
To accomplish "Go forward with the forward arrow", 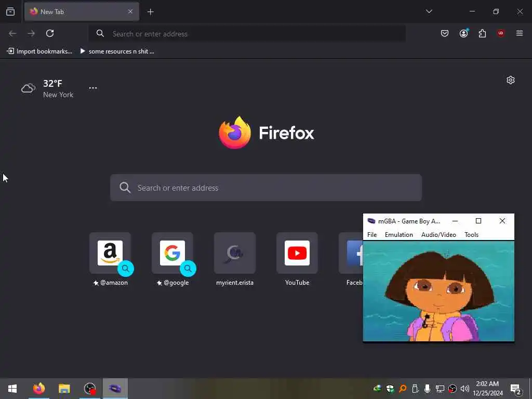I will tap(31, 33).
